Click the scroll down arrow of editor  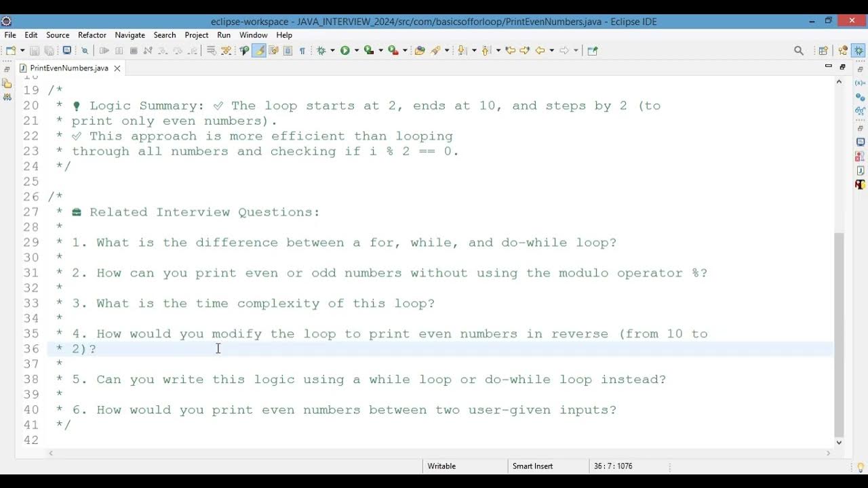(x=840, y=442)
